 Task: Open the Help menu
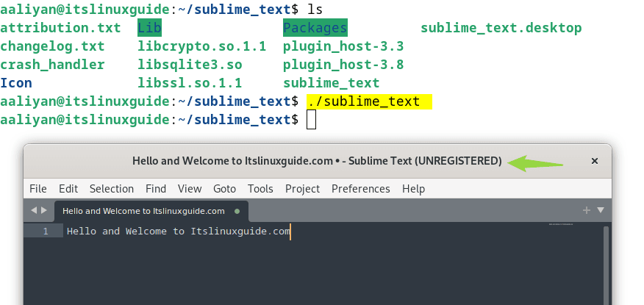tap(413, 189)
